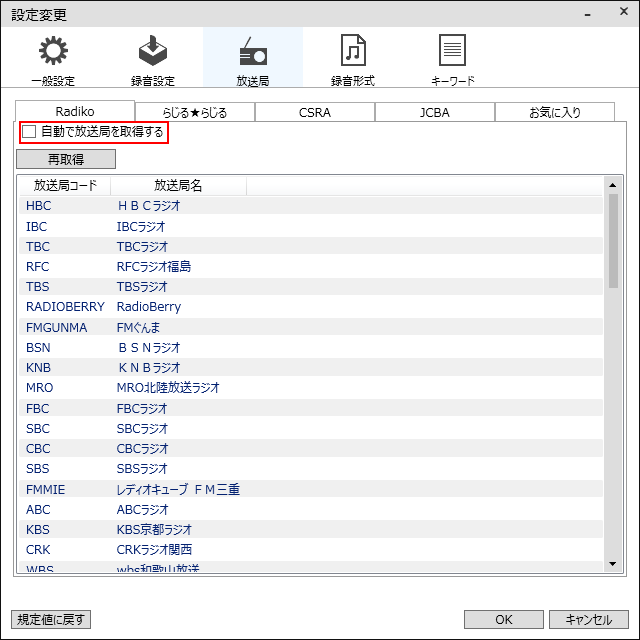Switch to the JCBA tab

pos(435,112)
